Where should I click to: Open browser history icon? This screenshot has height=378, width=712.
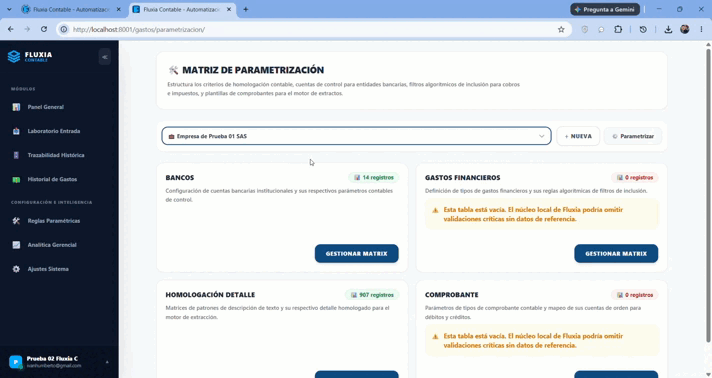point(643,29)
